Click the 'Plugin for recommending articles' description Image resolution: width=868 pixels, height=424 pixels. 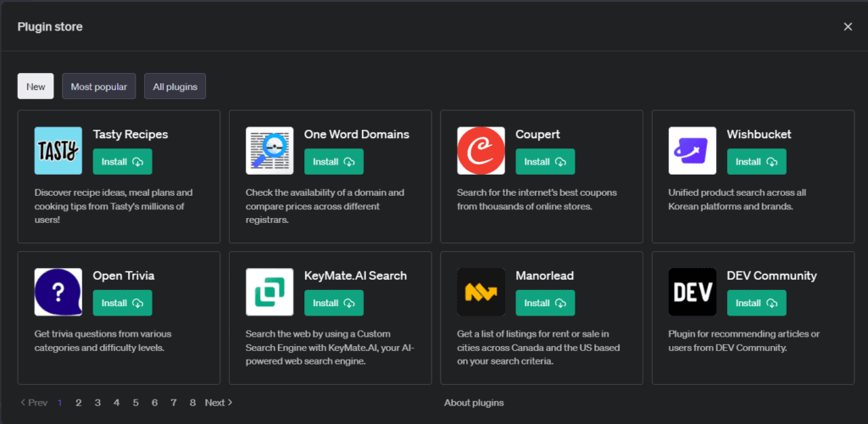(x=744, y=341)
